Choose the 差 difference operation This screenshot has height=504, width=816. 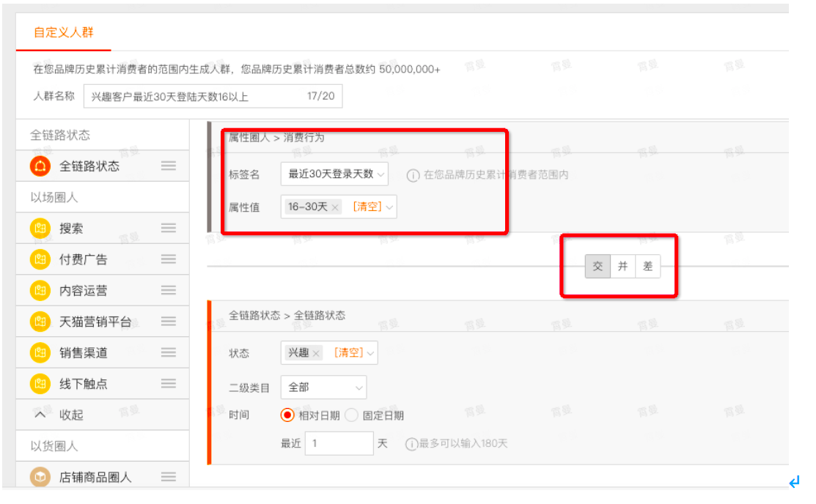click(x=648, y=267)
